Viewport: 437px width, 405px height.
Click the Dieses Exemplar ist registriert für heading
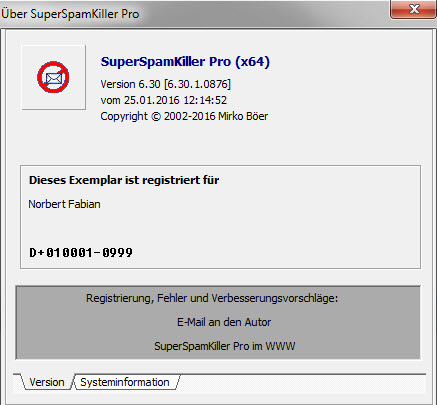(x=124, y=180)
